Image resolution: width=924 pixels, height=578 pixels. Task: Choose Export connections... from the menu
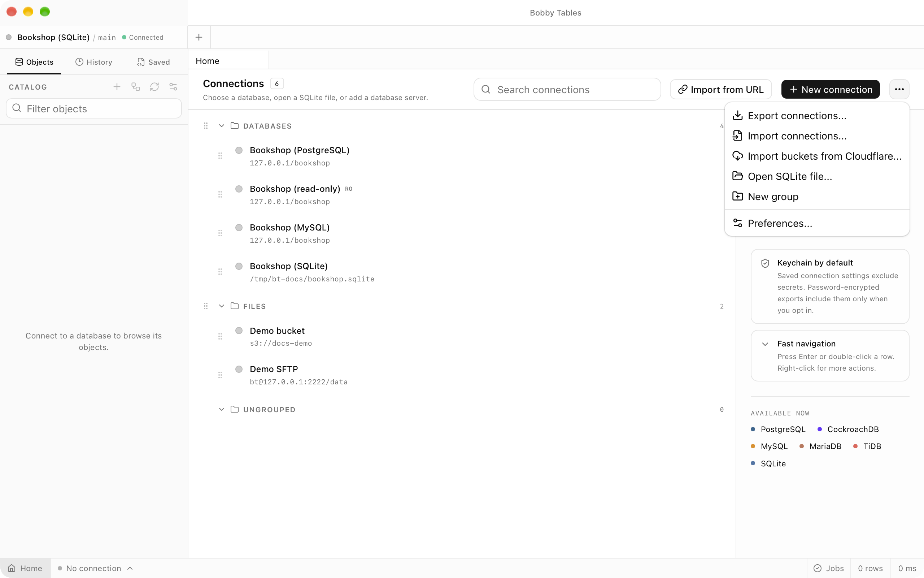pos(817,116)
